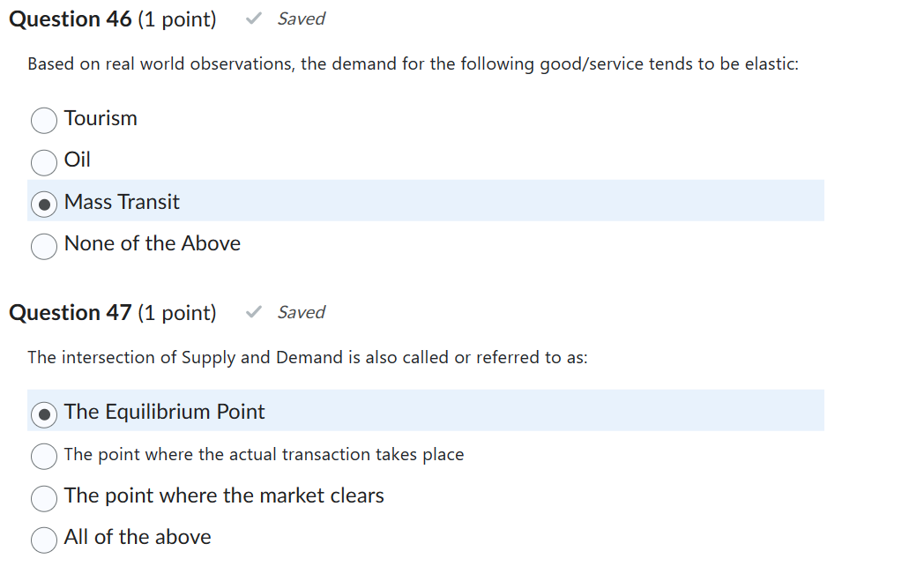924x581 pixels.
Task: Click The Equilibrium Point answer text
Action: click(164, 412)
